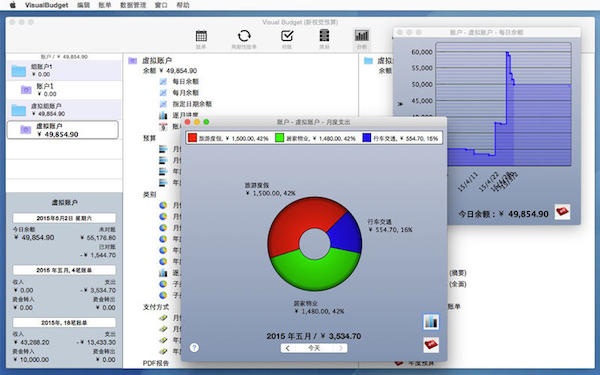Click the 已对账 amount -¥1,544.70
This screenshot has height=375, width=600.
pyautogui.click(x=98, y=255)
